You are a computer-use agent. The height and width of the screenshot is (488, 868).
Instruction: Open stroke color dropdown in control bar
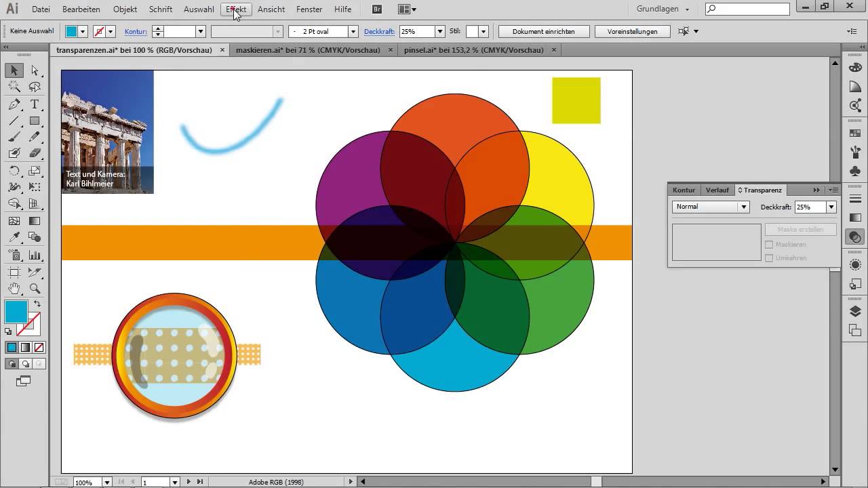point(111,31)
